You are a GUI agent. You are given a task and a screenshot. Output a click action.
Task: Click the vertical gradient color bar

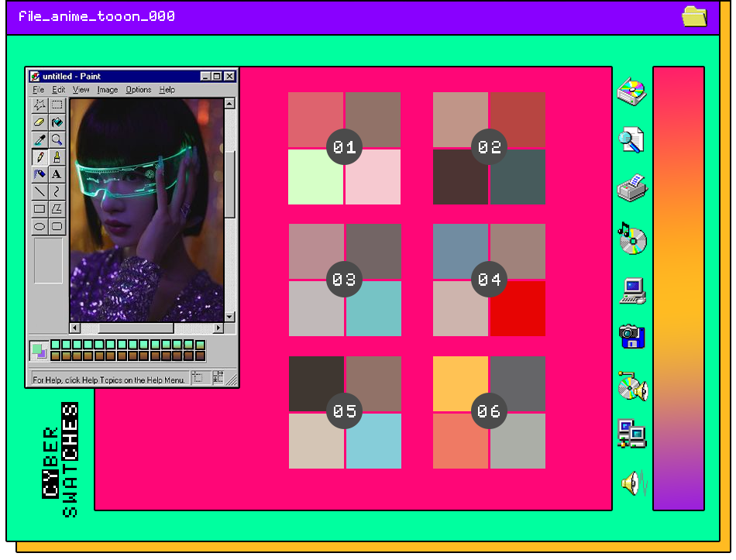(x=679, y=288)
